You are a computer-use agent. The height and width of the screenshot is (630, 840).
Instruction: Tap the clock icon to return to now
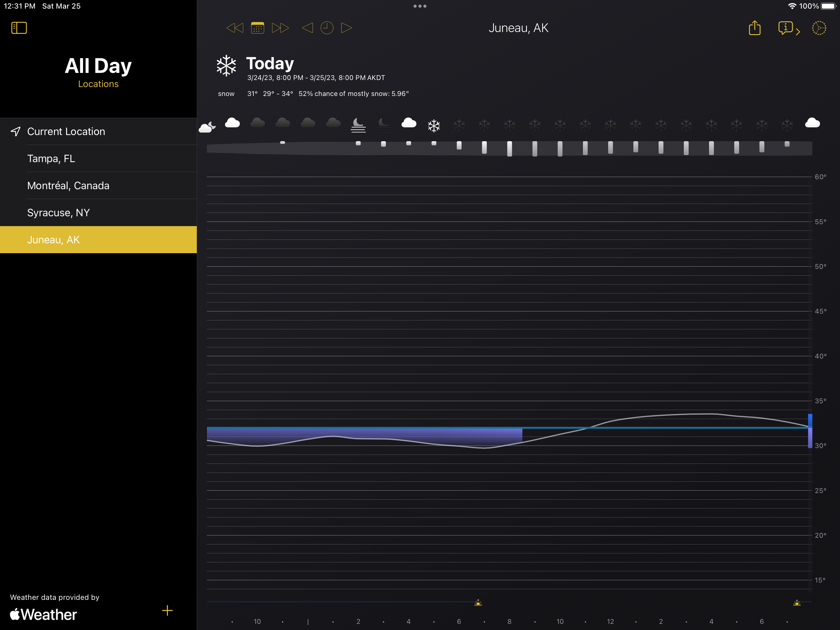(327, 28)
